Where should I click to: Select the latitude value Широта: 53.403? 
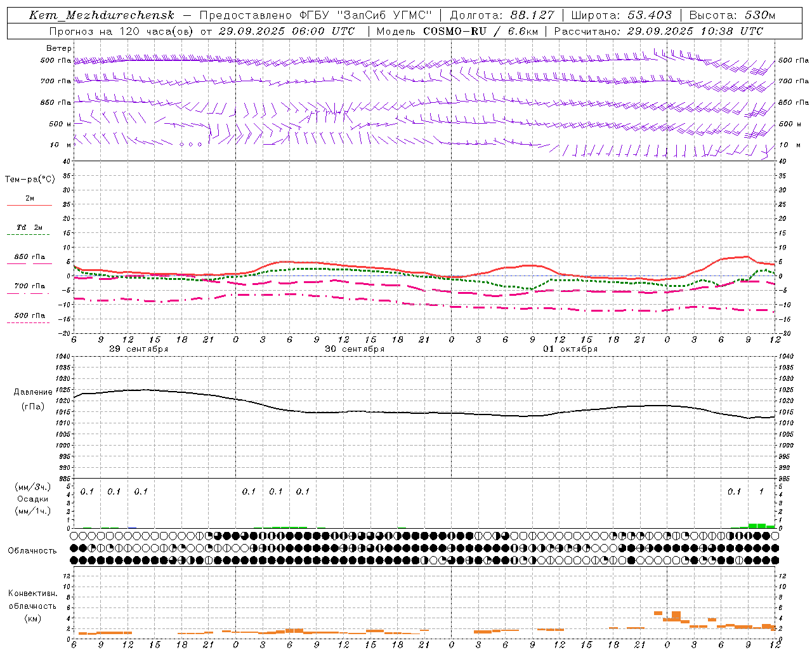[x=621, y=15]
